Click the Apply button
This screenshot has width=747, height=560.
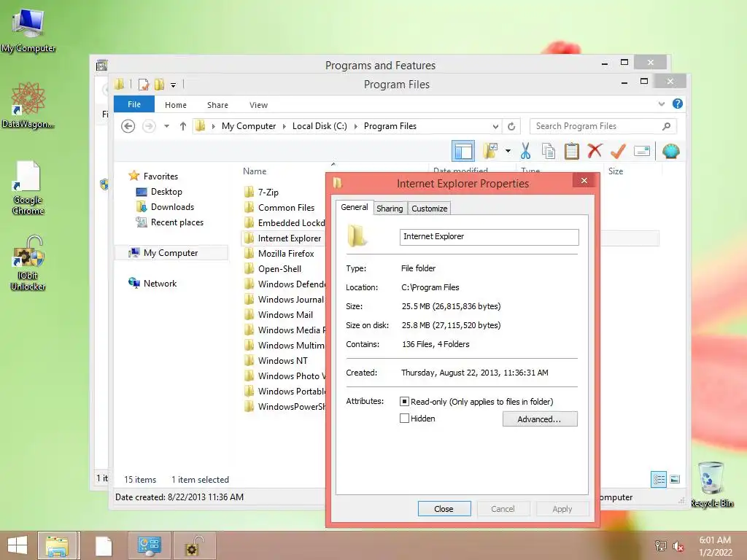pyautogui.click(x=562, y=508)
